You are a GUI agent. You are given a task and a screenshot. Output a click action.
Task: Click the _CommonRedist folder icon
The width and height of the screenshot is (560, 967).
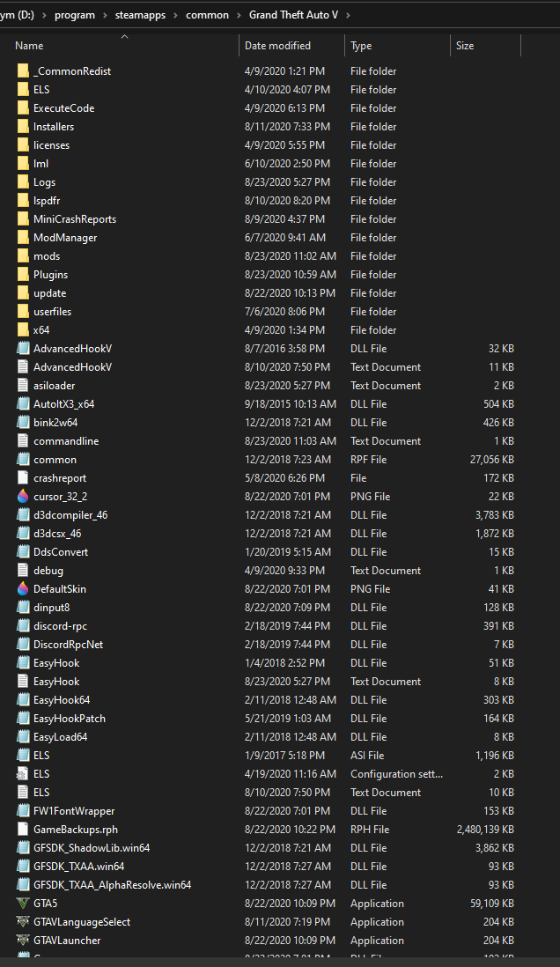coord(23,71)
